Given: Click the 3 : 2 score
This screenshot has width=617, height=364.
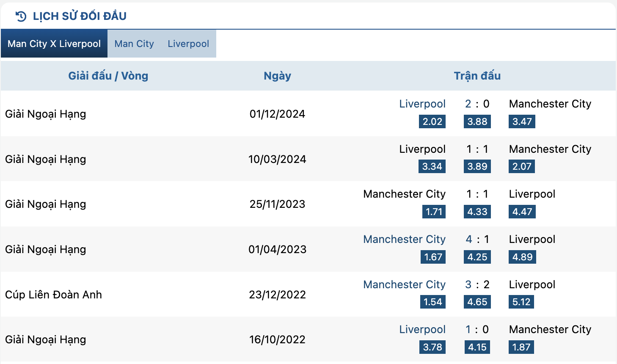Looking at the screenshot, I should 477,284.
